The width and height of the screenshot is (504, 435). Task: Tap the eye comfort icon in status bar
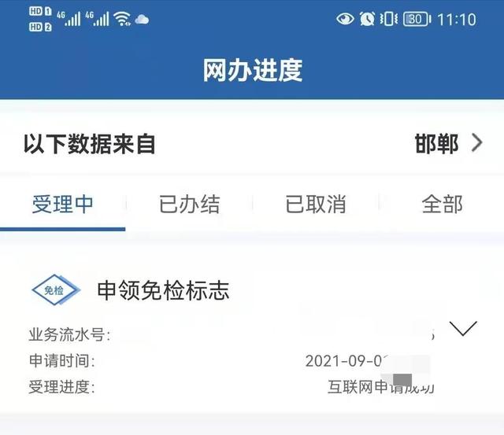tap(345, 19)
